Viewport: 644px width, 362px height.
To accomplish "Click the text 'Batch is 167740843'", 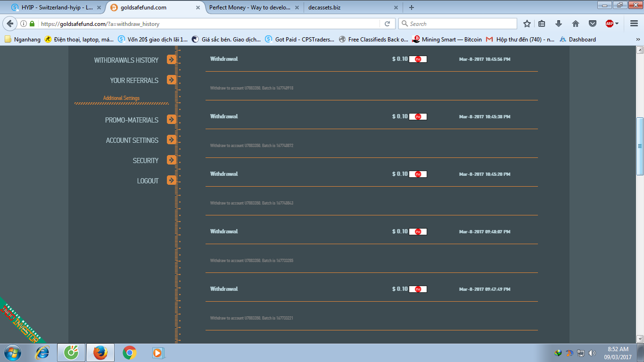I will [x=278, y=203].
